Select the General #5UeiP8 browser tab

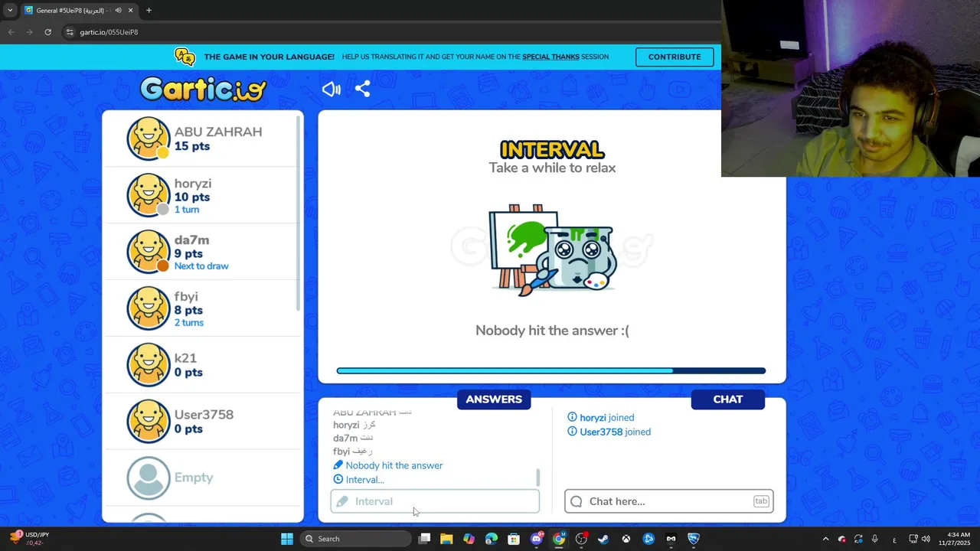[x=79, y=11]
